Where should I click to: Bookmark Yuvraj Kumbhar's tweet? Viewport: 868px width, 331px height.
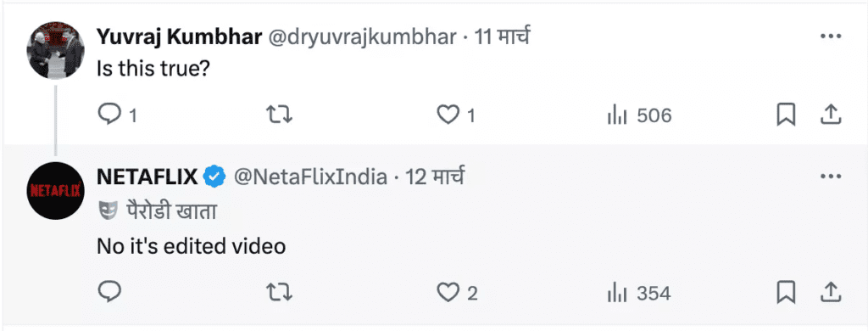click(x=786, y=115)
